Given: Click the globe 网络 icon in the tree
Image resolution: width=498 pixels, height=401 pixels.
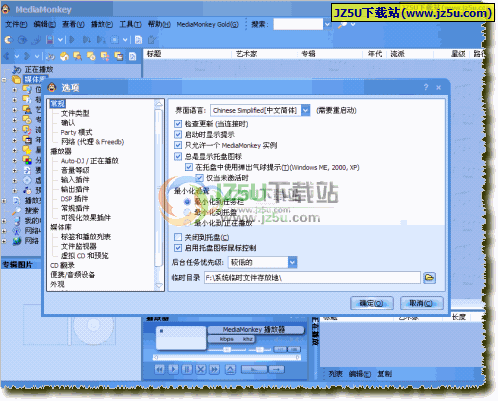Looking at the screenshot, I should (17, 241).
